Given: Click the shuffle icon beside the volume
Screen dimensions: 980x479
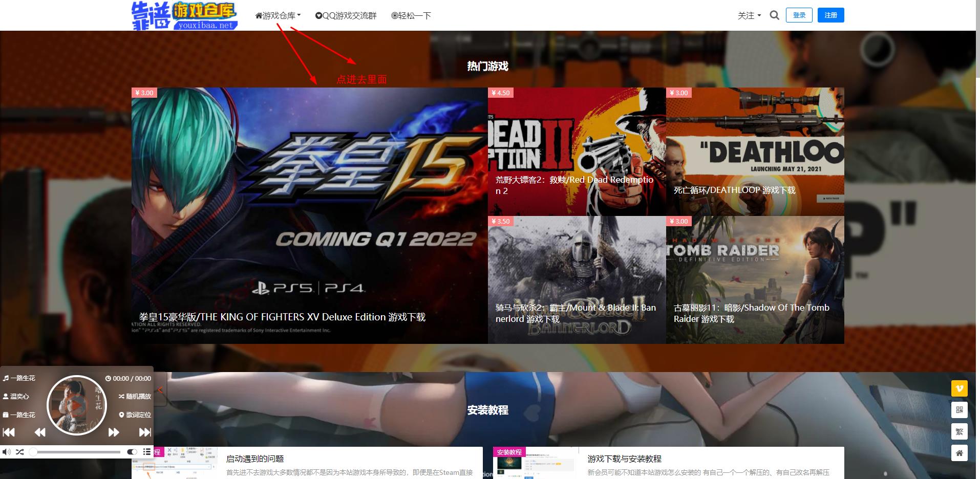Looking at the screenshot, I should click(20, 452).
